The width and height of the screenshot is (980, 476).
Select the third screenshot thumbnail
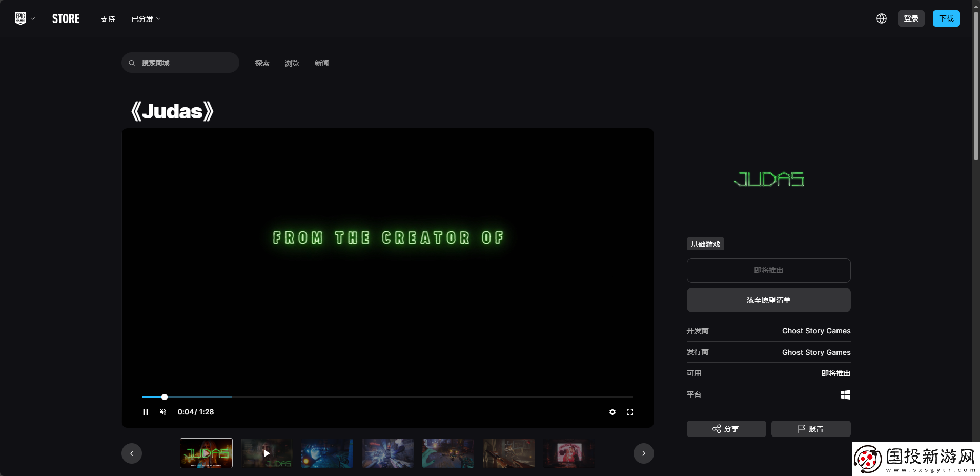327,453
